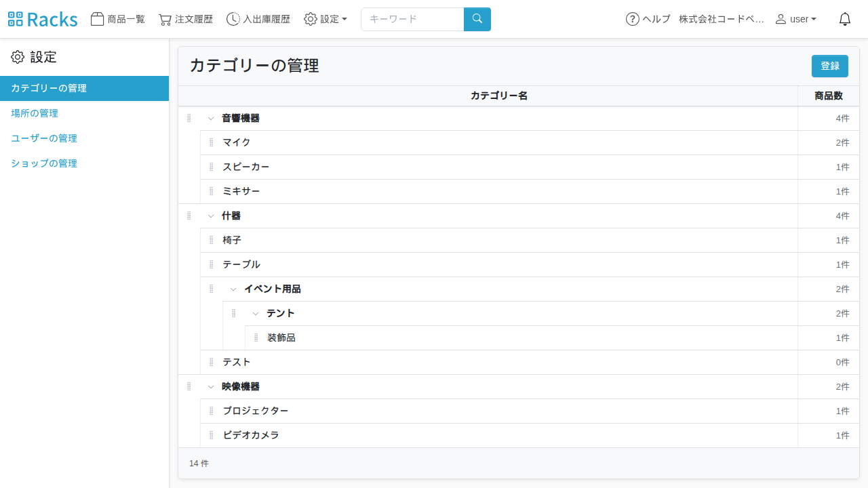The width and height of the screenshot is (868, 488).
Task: Click drag handle icon for イベント用品 row
Action: [212, 289]
